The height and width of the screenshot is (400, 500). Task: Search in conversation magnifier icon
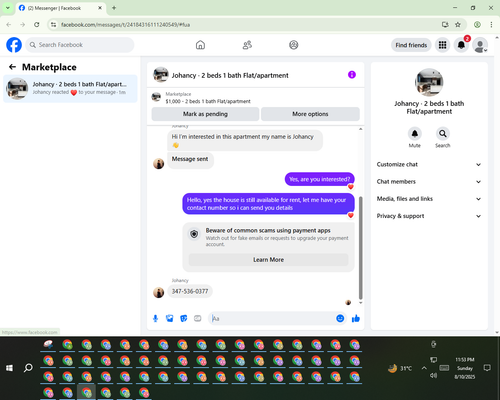click(443, 134)
